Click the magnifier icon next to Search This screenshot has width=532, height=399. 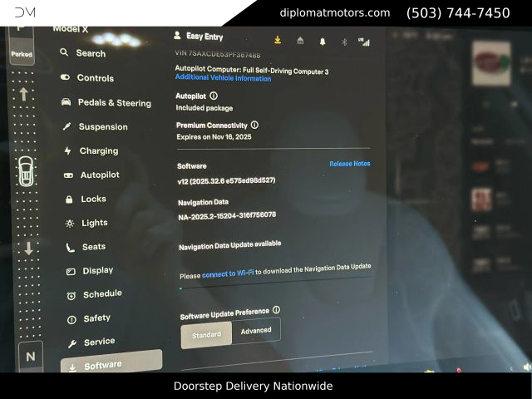pos(64,52)
